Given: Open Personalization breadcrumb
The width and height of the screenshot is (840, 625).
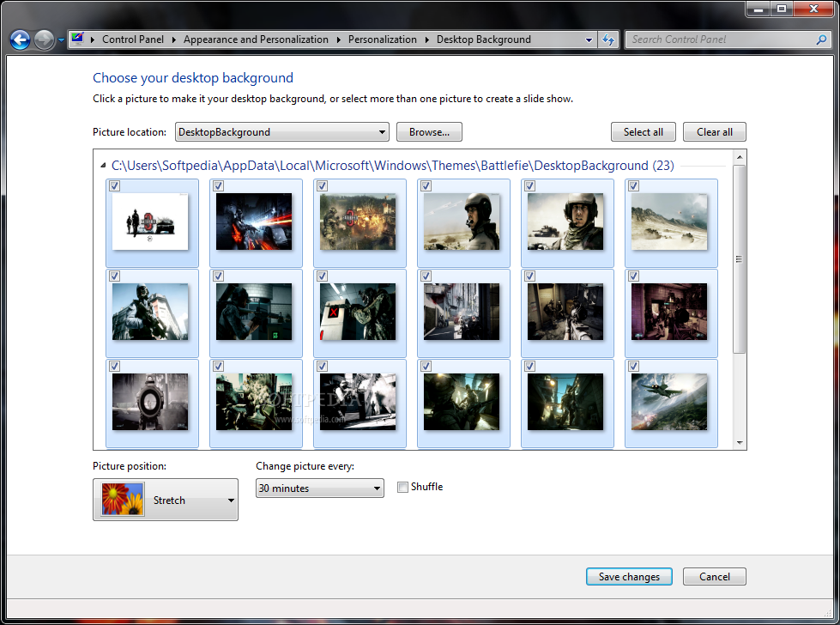Looking at the screenshot, I should (x=383, y=39).
